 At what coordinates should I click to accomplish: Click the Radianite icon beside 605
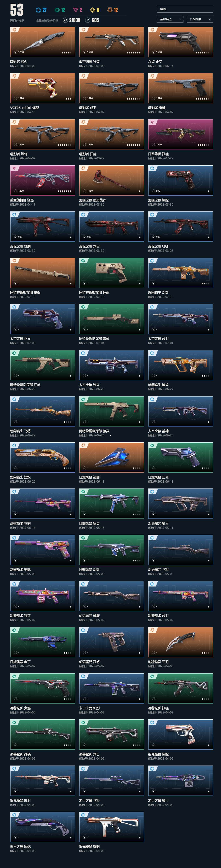(88, 20)
